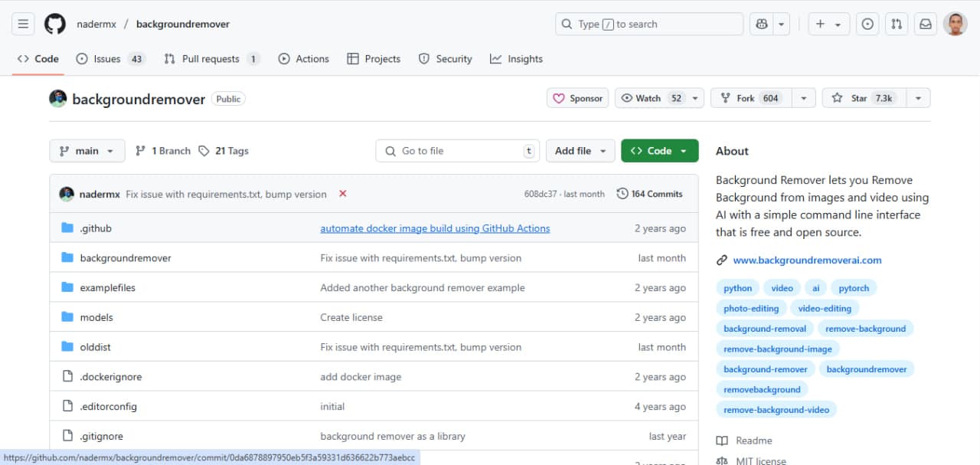Switch to the Security tab
Image resolution: width=980 pixels, height=465 pixels.
[x=446, y=59]
